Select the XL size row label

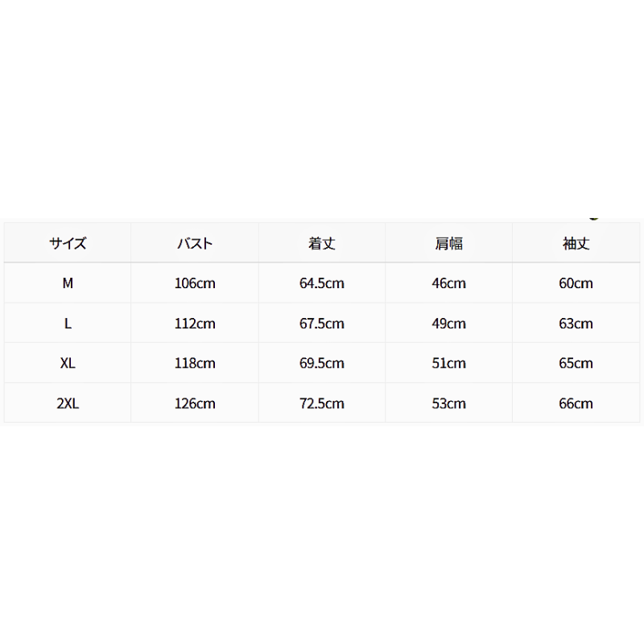coord(68,363)
